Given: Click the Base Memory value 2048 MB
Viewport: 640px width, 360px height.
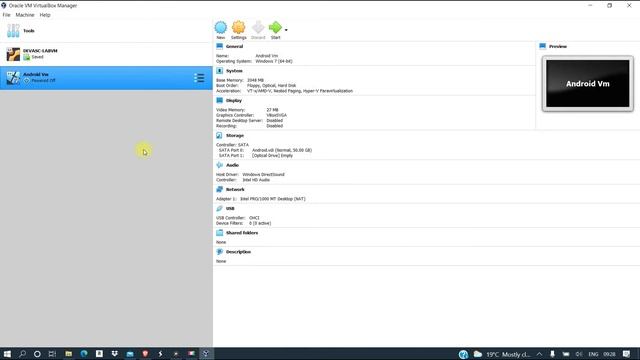Looking at the screenshot, I should [255, 80].
